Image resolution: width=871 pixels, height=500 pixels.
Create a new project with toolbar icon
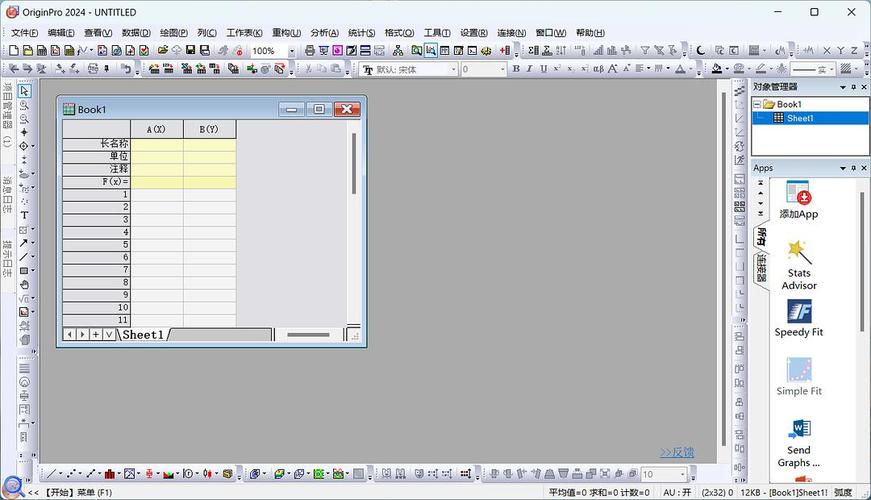[x=14, y=51]
